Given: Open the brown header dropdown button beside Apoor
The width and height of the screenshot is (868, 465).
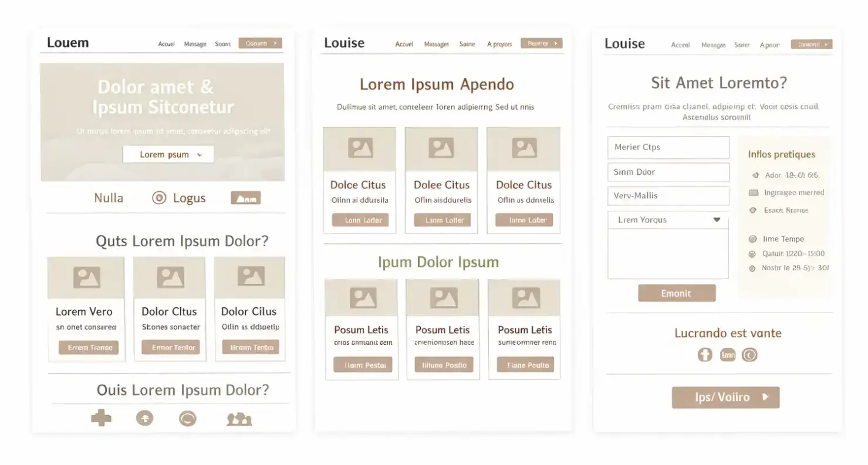Looking at the screenshot, I should coord(811,45).
